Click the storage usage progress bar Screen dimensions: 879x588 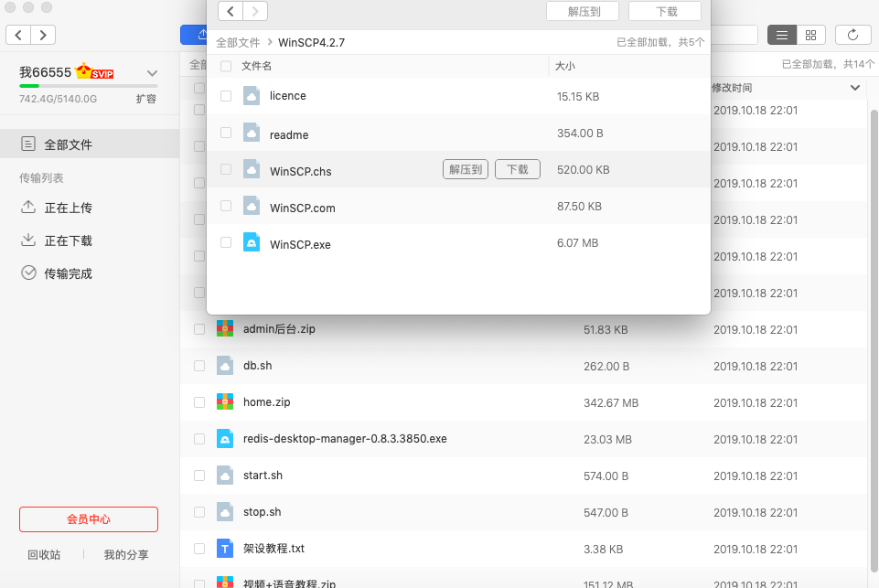[88, 86]
